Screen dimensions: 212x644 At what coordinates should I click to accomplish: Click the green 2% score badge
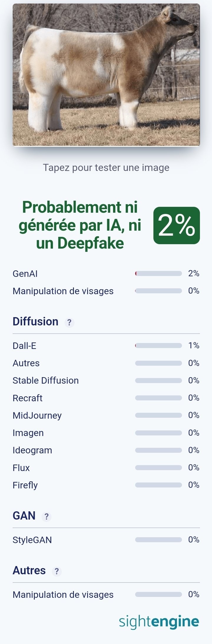pos(176,225)
